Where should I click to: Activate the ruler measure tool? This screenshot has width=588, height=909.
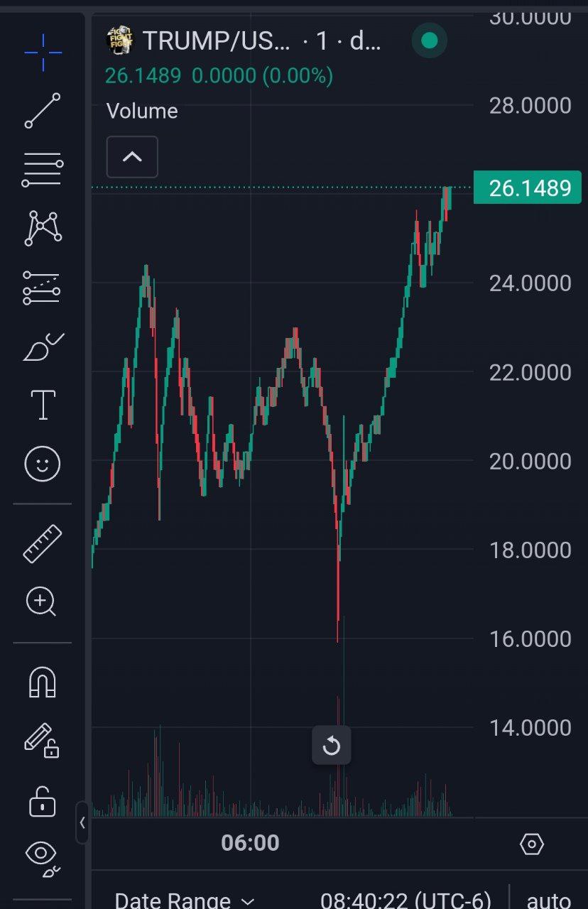[43, 544]
